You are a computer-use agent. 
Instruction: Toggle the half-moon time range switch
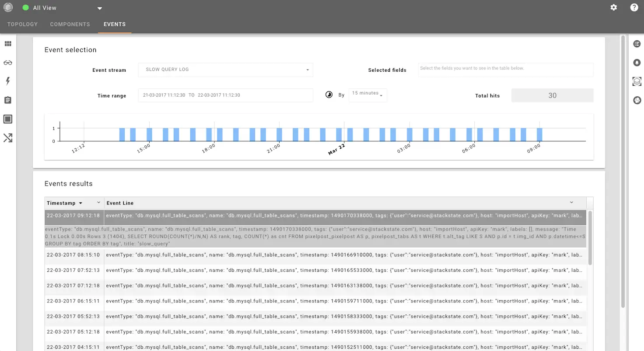[329, 95]
